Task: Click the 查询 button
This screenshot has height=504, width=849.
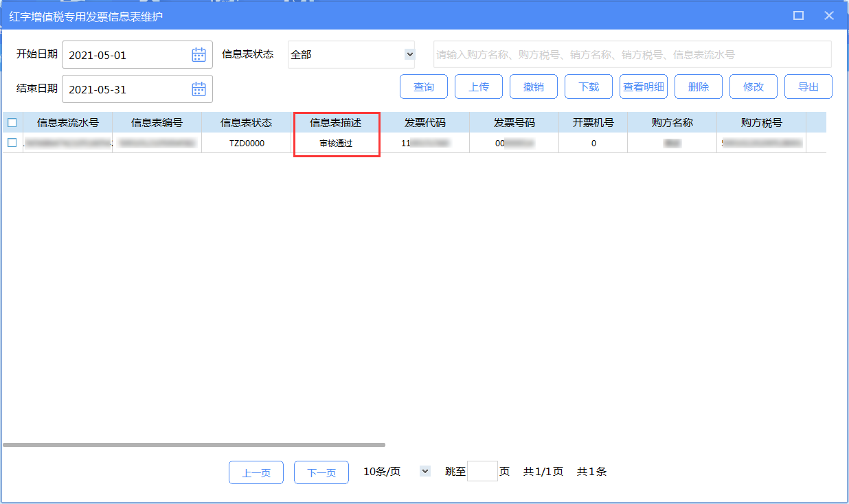Action: click(424, 87)
